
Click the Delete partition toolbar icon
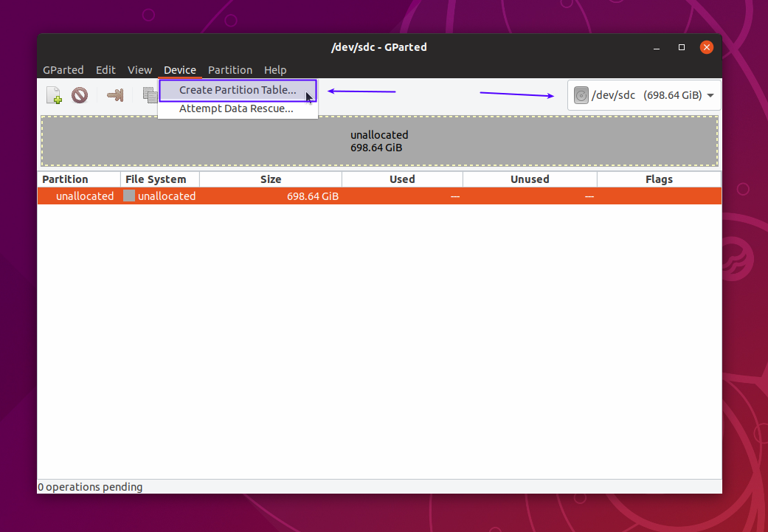tap(80, 95)
